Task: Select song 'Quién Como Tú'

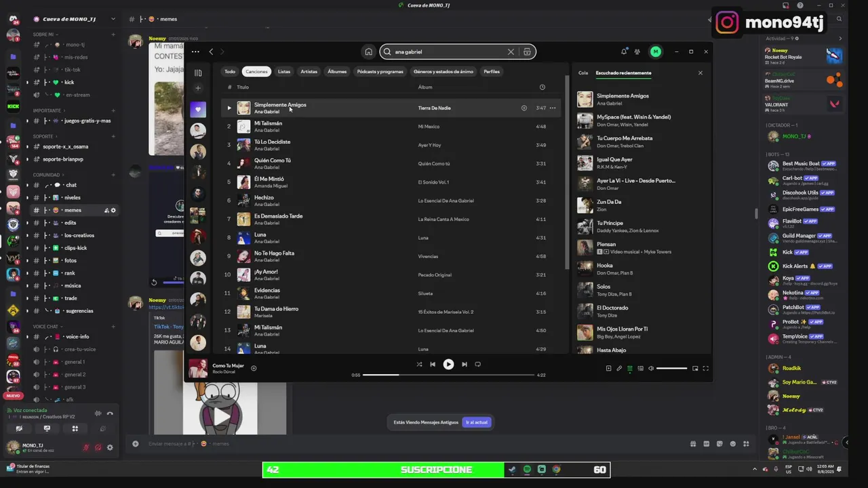Action: click(x=272, y=161)
